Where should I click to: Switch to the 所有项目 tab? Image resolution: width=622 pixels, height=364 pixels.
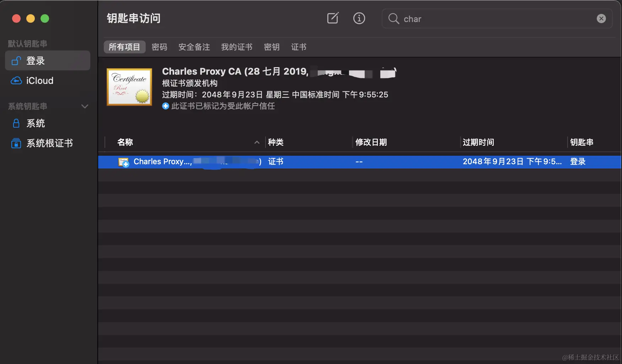tap(124, 47)
